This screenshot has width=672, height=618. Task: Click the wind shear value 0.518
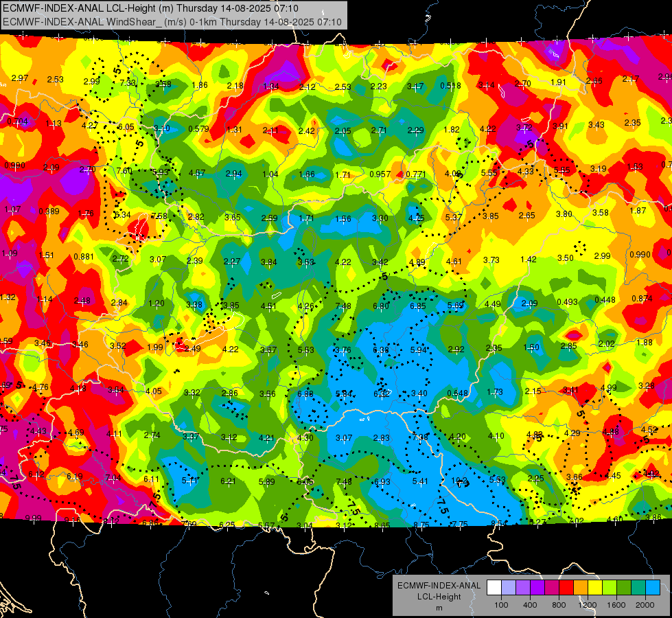[450, 86]
